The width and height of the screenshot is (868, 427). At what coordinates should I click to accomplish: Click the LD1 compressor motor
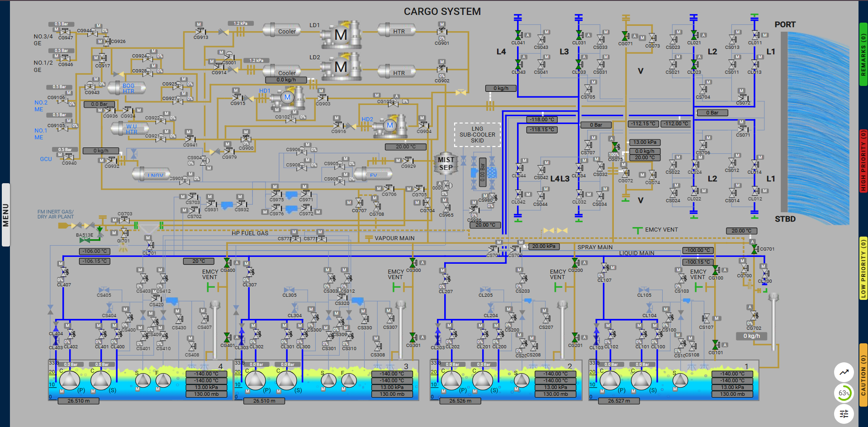(x=341, y=35)
